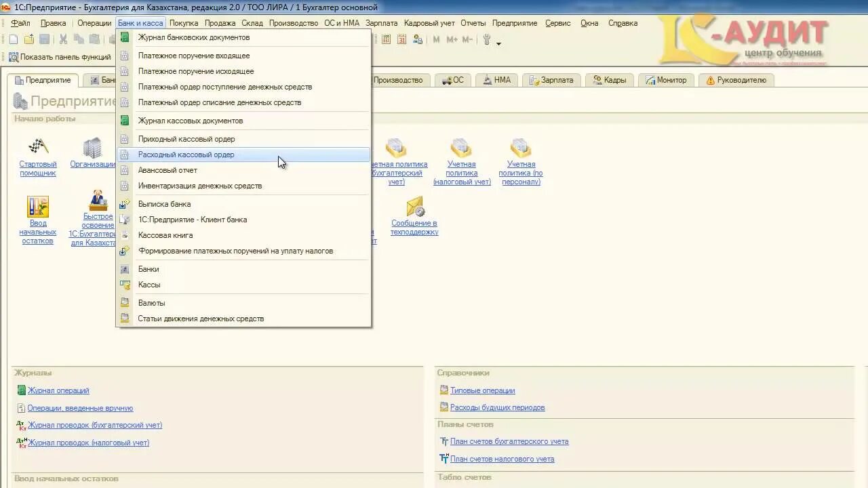The image size is (868, 488).
Task: Click the Save diskette toolbar icon
Action: point(45,40)
